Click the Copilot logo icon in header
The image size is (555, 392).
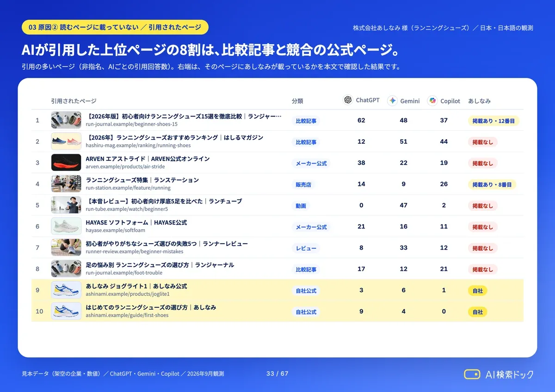(x=432, y=100)
